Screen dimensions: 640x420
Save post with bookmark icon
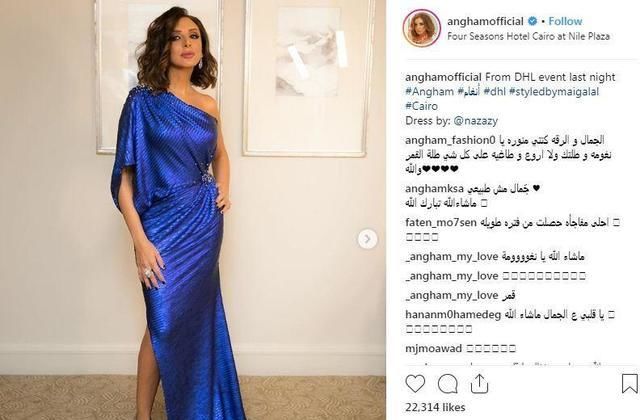pos(629,384)
